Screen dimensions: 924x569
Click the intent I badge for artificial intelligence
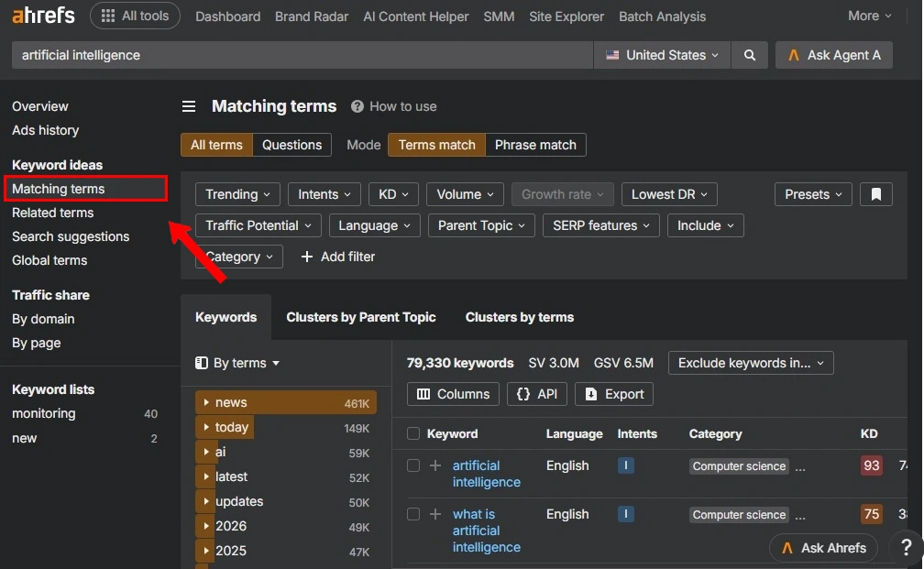coord(626,465)
